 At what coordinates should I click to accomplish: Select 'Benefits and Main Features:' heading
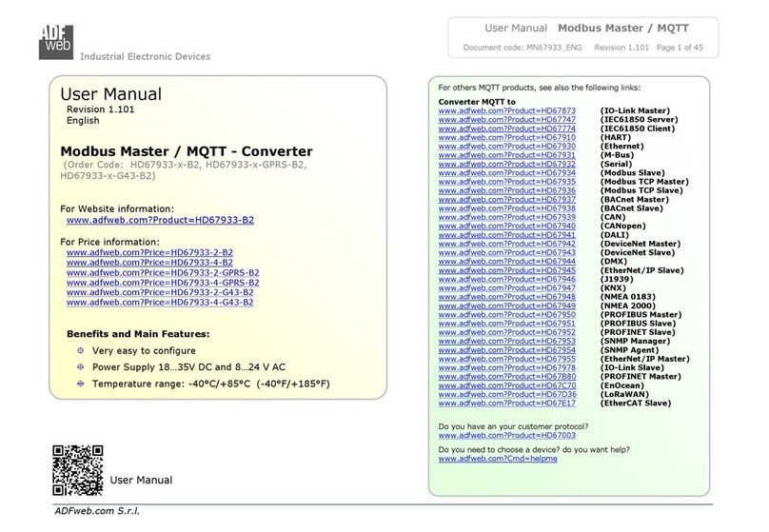(138, 334)
